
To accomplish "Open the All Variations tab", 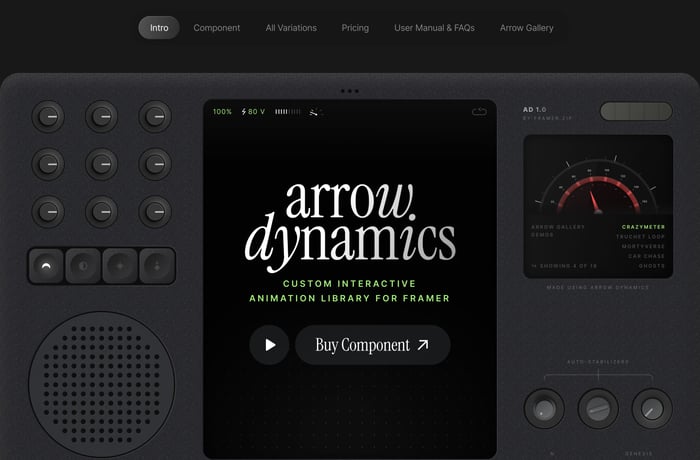I will (291, 28).
